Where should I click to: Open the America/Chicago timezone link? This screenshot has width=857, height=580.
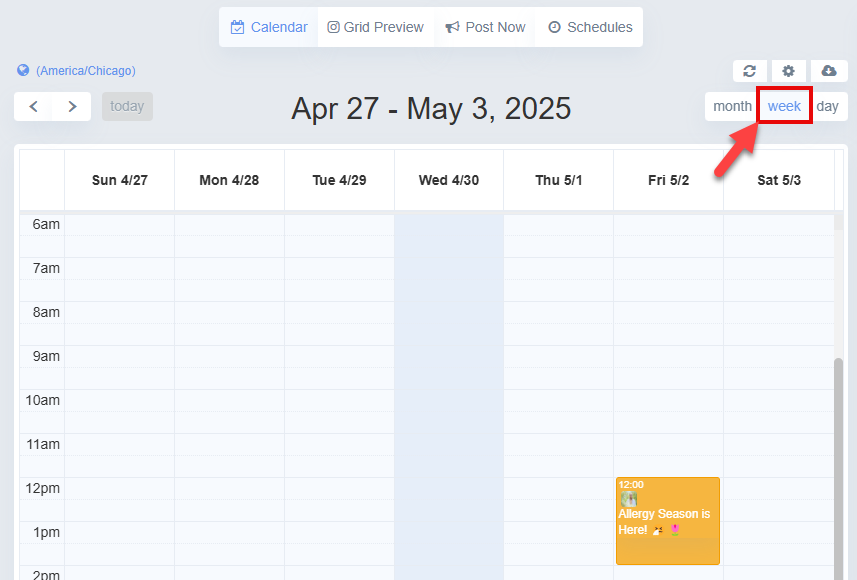click(86, 71)
